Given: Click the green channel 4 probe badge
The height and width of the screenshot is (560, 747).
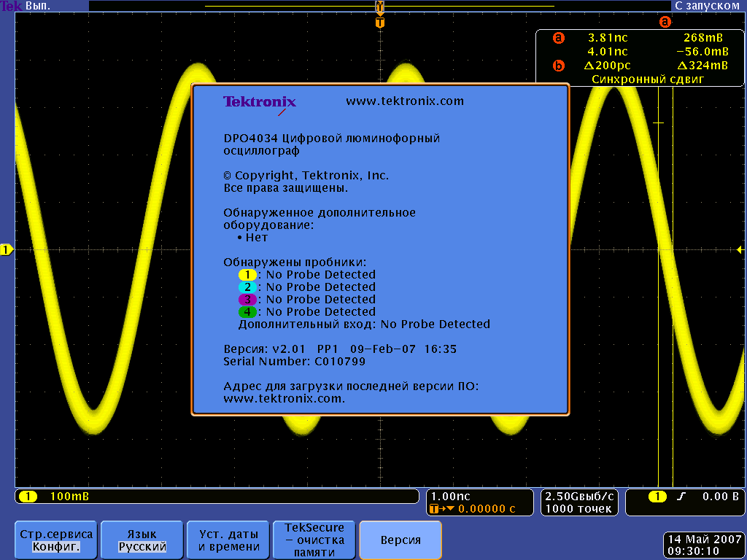Looking at the screenshot, I should pyautogui.click(x=249, y=312).
